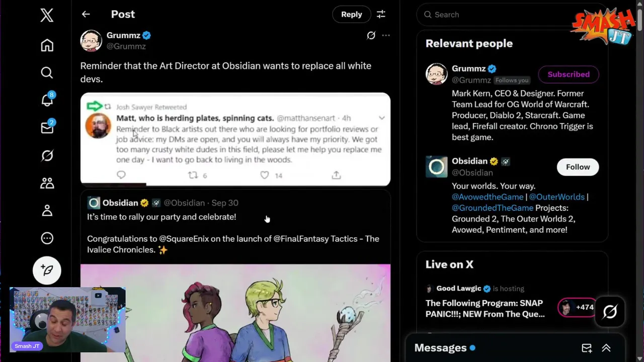
Task: Open the @AvowedtheGame profile link
Action: [x=487, y=197]
